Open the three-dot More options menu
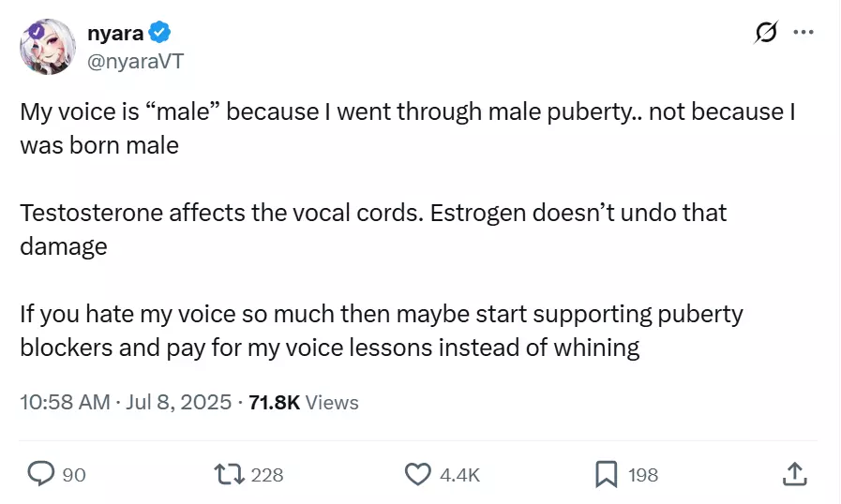The height and width of the screenshot is (504, 841). tap(803, 32)
